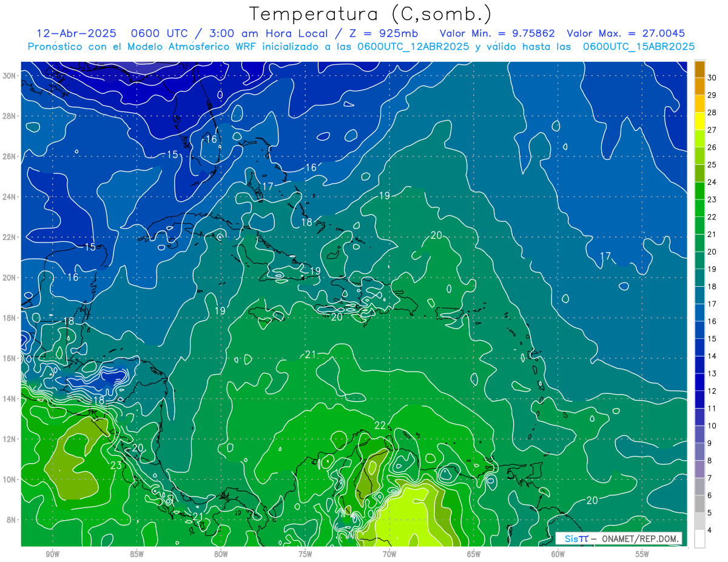Click legend value 27 on color scale

[x=712, y=129]
